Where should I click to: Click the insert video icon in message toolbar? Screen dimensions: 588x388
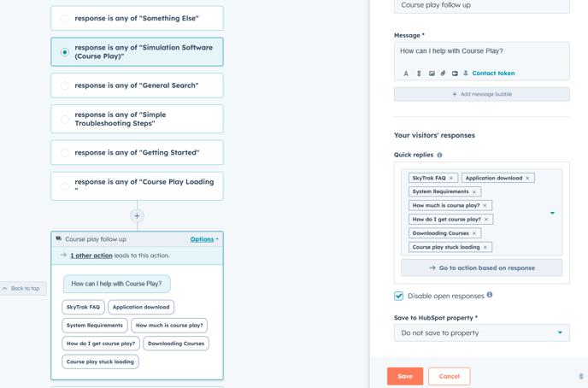455,73
